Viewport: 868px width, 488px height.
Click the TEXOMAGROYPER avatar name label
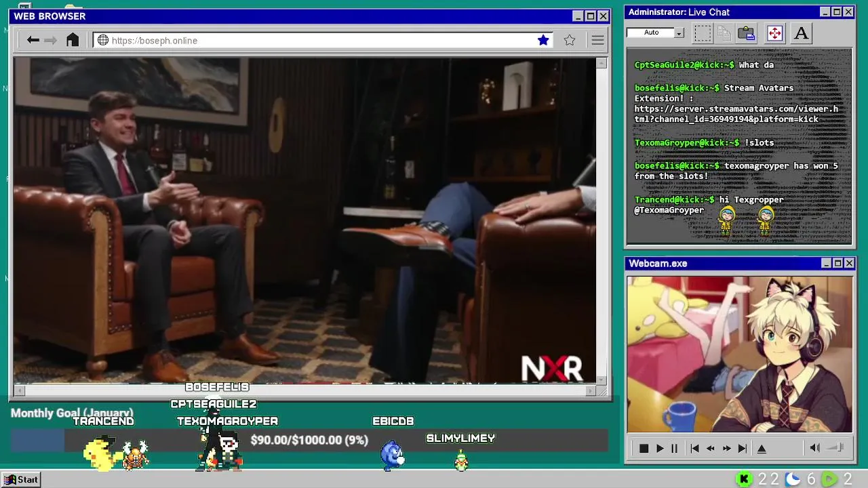pos(227,421)
